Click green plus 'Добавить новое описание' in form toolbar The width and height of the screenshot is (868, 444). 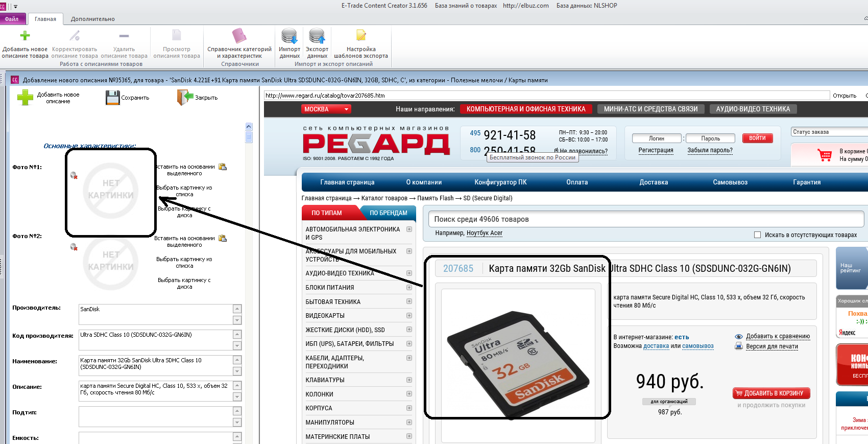coord(25,98)
